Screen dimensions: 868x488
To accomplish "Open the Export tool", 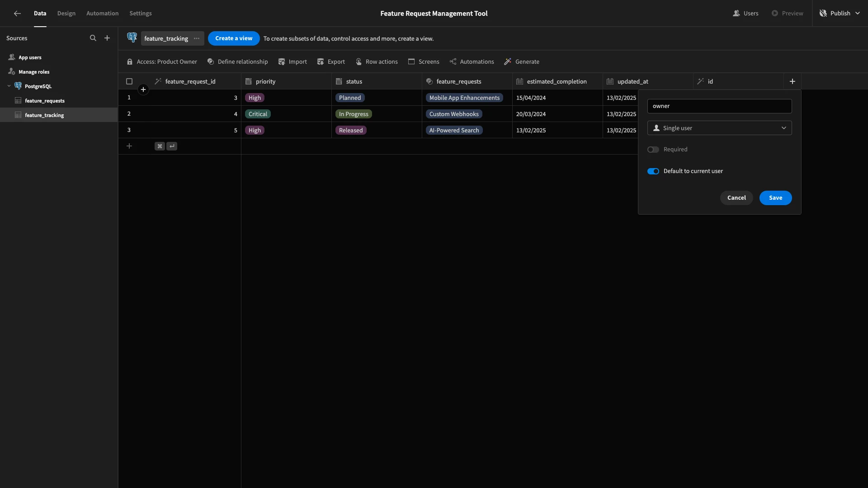I will 331,62.
